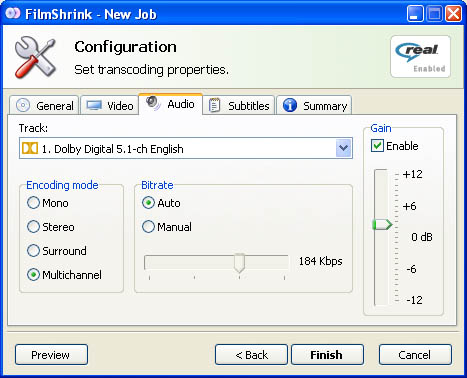Open the Summary tab

point(314,105)
